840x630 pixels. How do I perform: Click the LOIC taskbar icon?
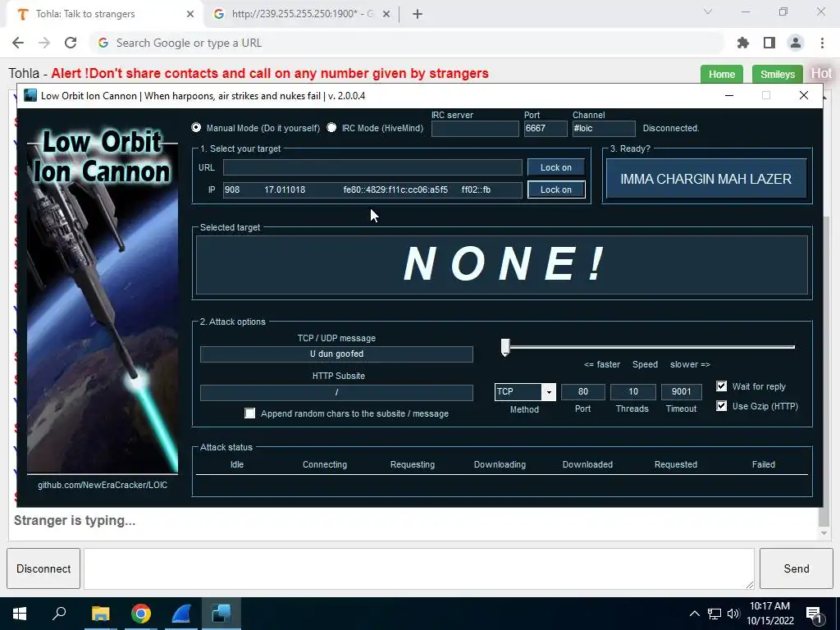221,614
